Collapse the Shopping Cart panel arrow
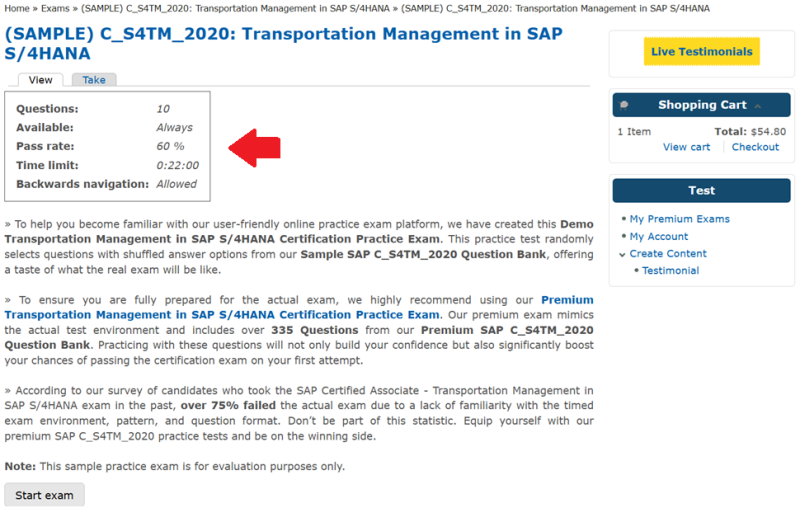This screenshot has width=800, height=508. point(758,106)
